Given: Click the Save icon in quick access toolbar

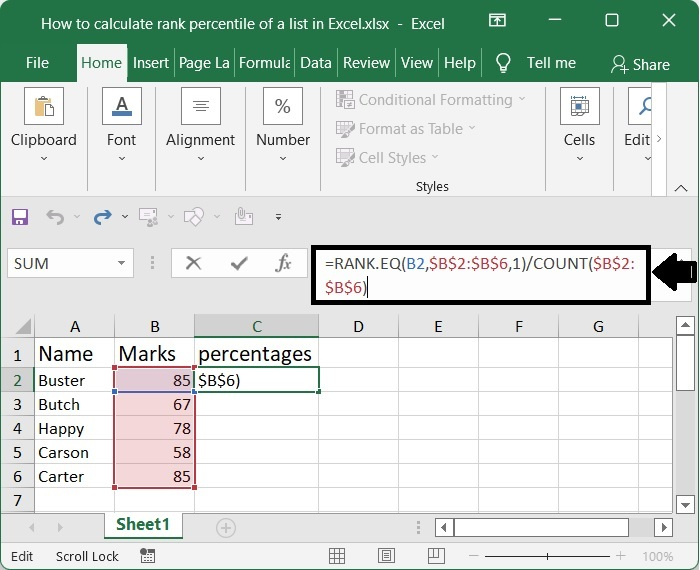Looking at the screenshot, I should [20, 216].
